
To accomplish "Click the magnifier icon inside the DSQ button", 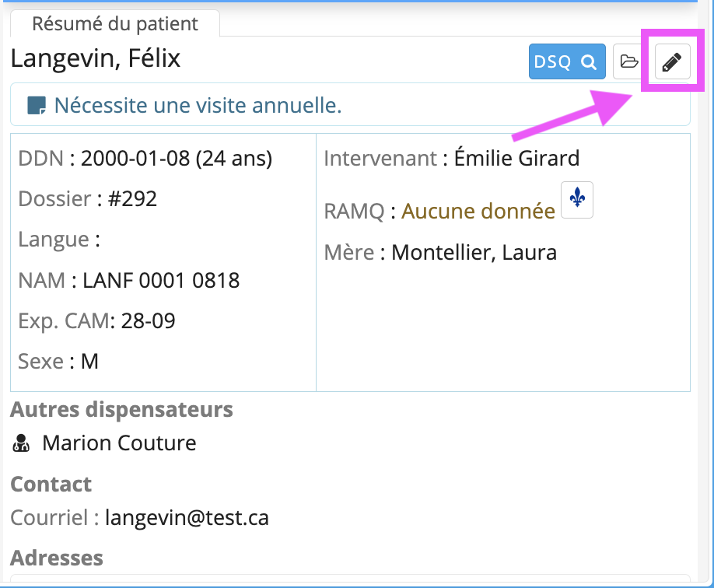I will [589, 61].
